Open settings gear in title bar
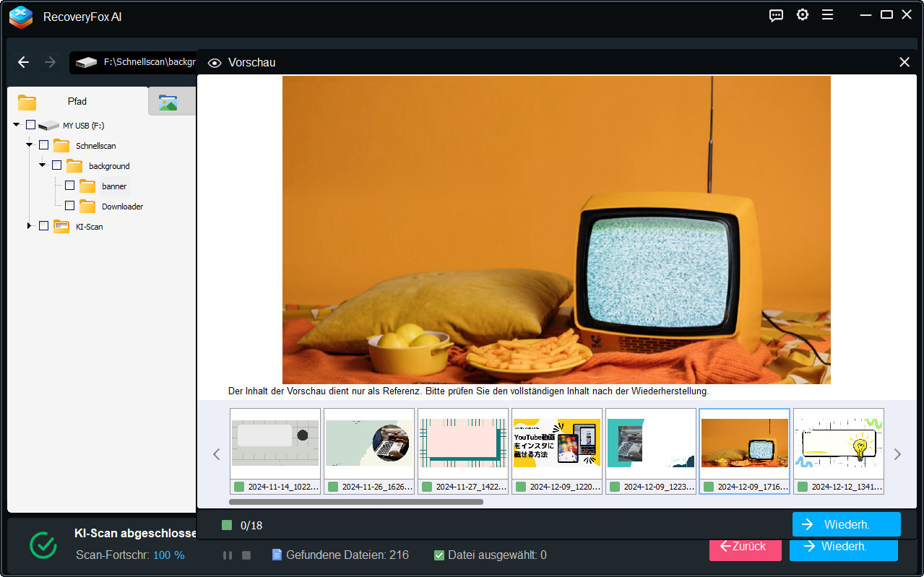The image size is (924, 577). pos(802,15)
